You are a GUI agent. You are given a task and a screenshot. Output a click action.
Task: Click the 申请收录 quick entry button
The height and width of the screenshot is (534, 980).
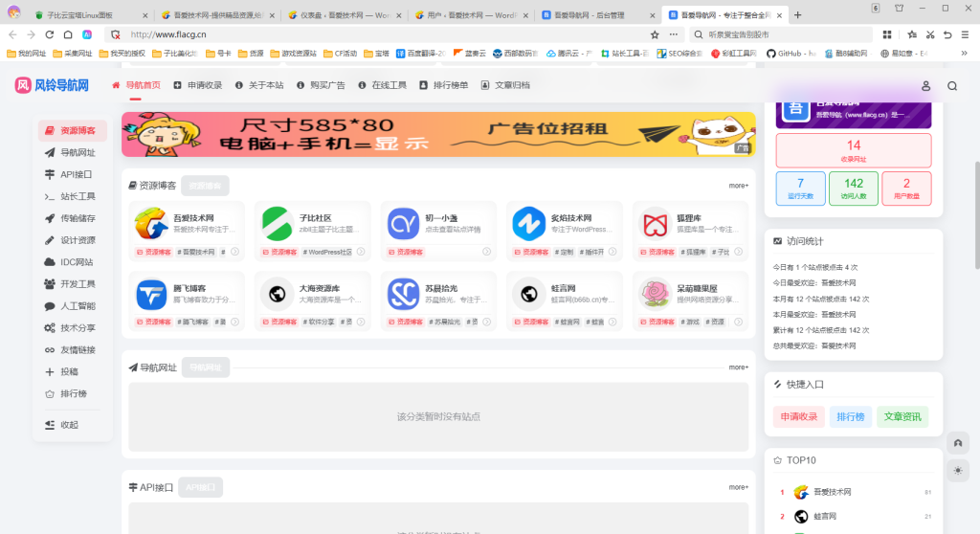799,416
